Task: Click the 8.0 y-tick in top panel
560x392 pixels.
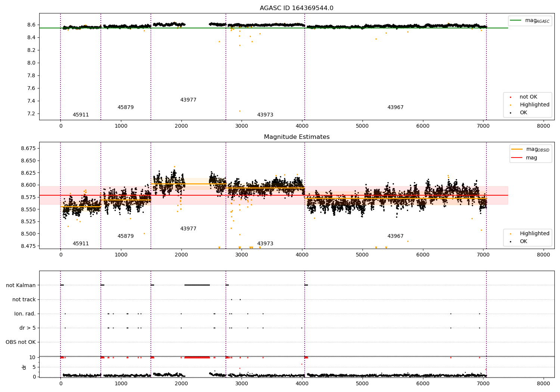Action: coord(31,63)
